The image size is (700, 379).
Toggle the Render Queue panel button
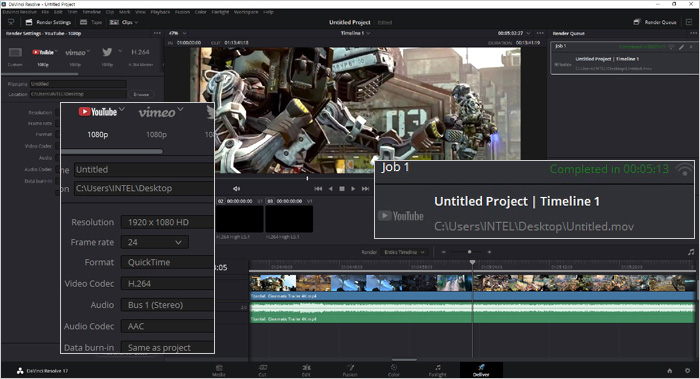655,22
